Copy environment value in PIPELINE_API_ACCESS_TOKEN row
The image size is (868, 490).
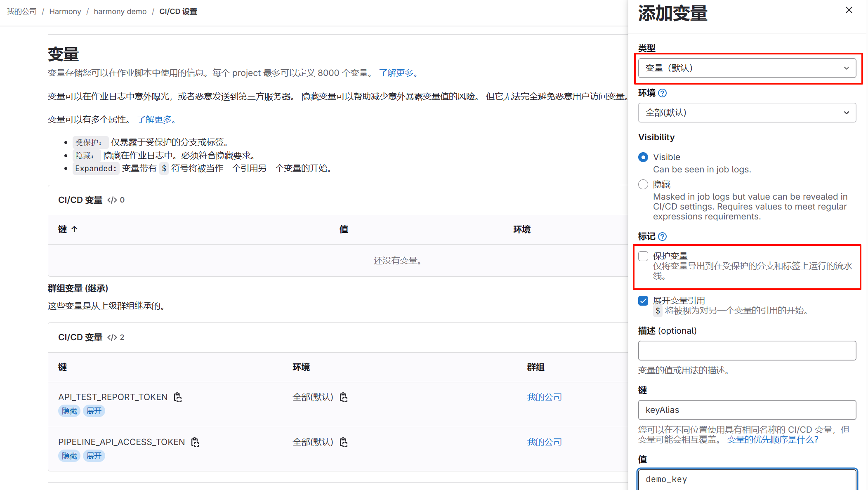pyautogui.click(x=344, y=442)
